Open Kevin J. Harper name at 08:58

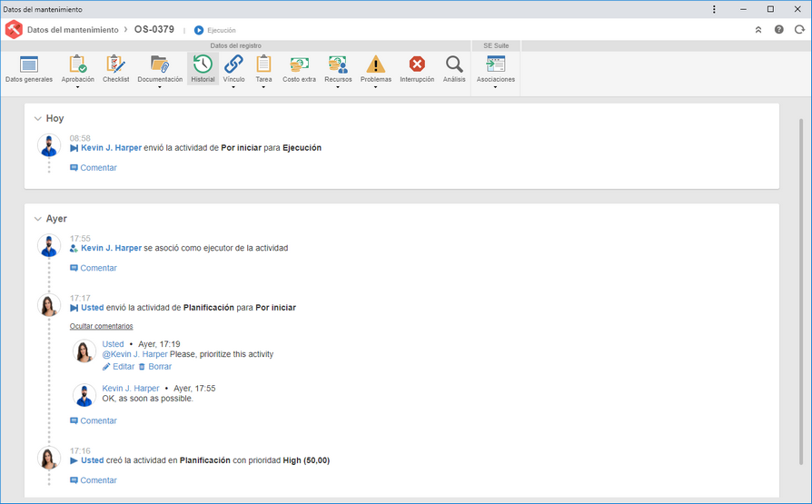112,148
